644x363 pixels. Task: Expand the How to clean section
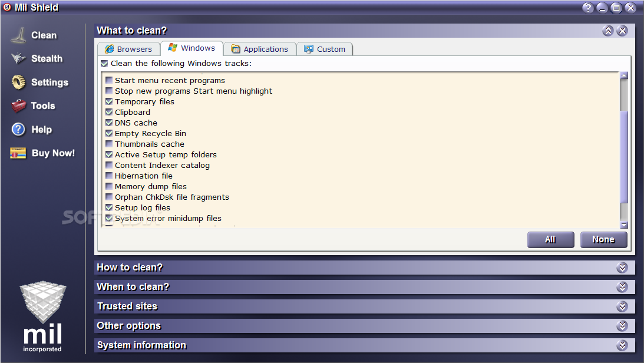[x=622, y=268]
